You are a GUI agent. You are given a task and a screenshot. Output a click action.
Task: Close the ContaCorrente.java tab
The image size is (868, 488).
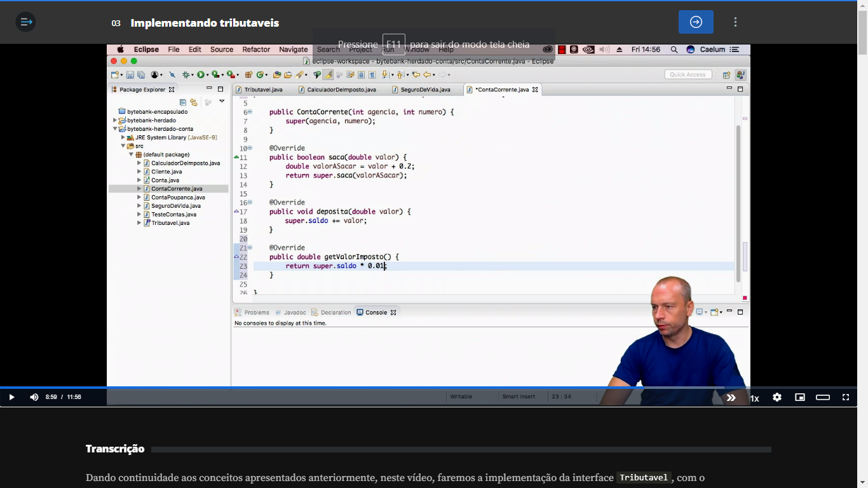point(535,90)
